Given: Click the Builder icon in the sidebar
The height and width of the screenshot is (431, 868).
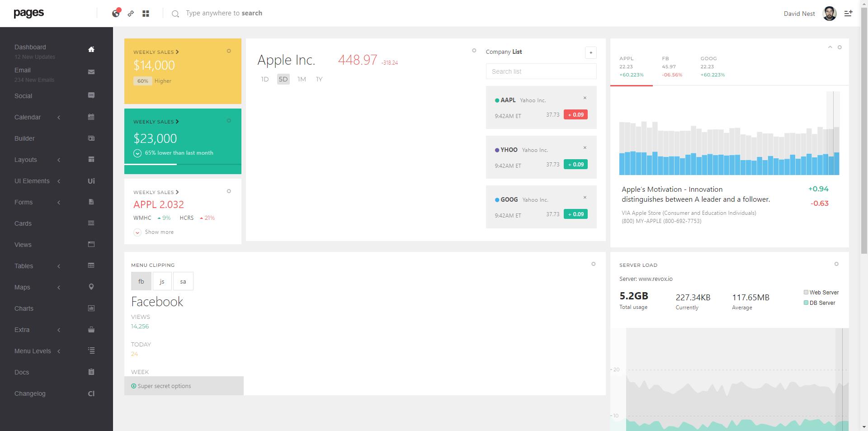Looking at the screenshot, I should 91,138.
